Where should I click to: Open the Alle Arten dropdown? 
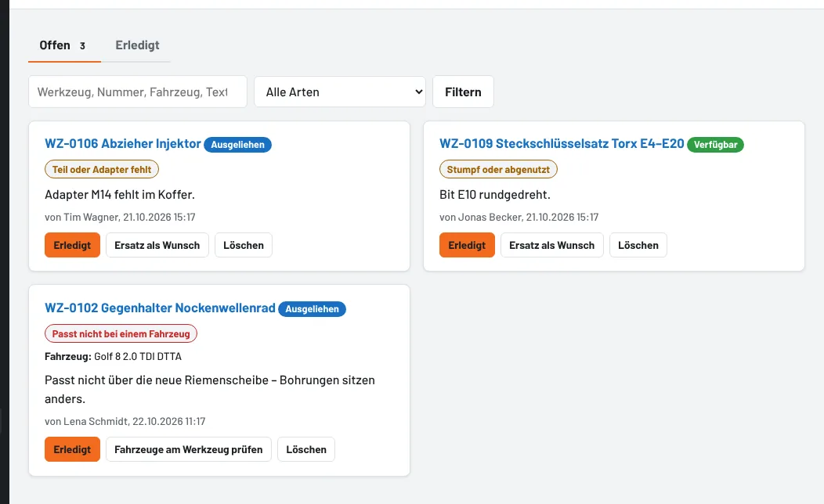tap(340, 92)
